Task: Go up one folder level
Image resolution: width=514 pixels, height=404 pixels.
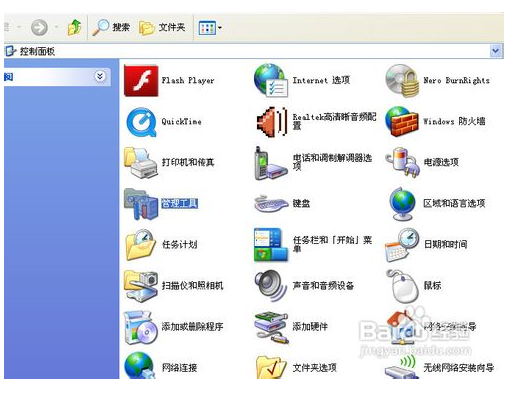Action: click(75, 27)
